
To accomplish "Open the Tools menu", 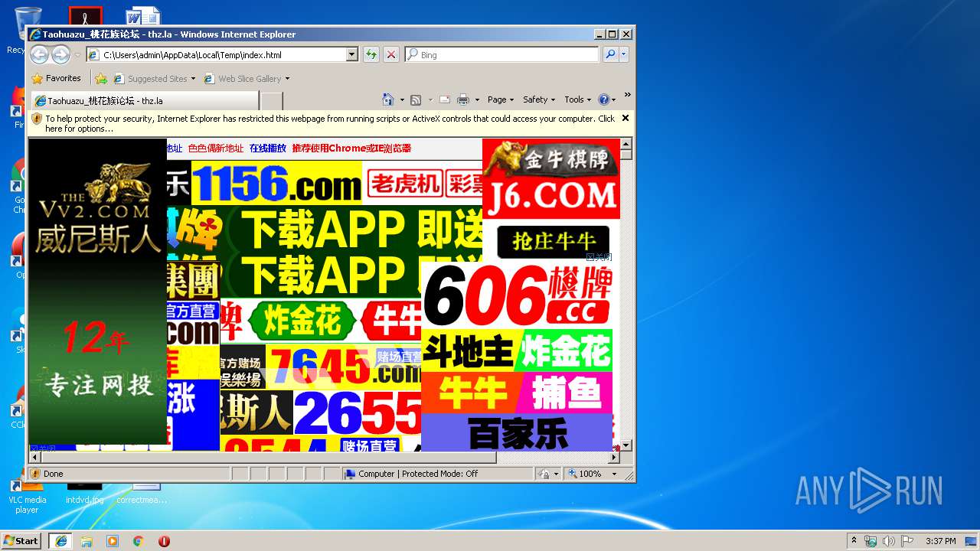I will [x=578, y=99].
